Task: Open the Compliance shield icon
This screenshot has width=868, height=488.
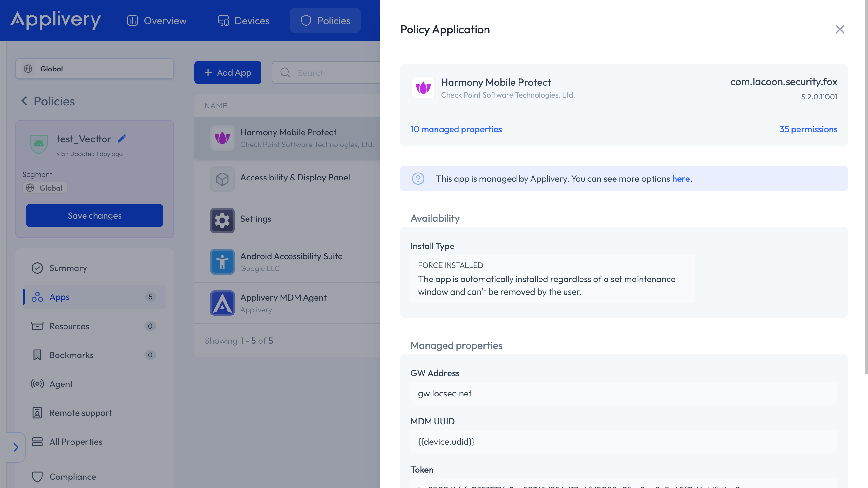Action: point(37,477)
